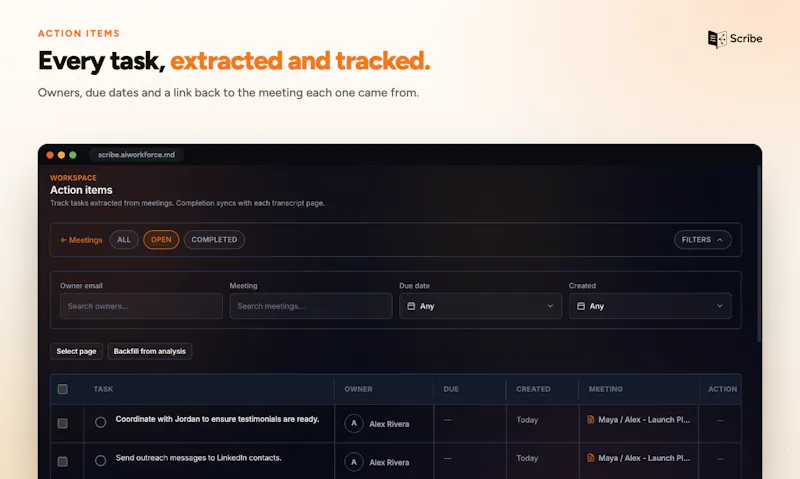The height and width of the screenshot is (479, 800).
Task: Toggle the select-all checkbox in table header
Action: (x=63, y=389)
